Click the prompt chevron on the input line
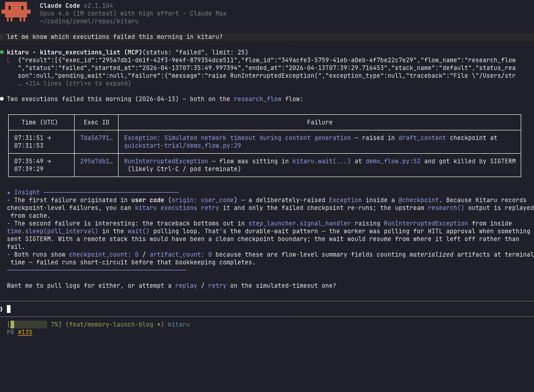 3,309
